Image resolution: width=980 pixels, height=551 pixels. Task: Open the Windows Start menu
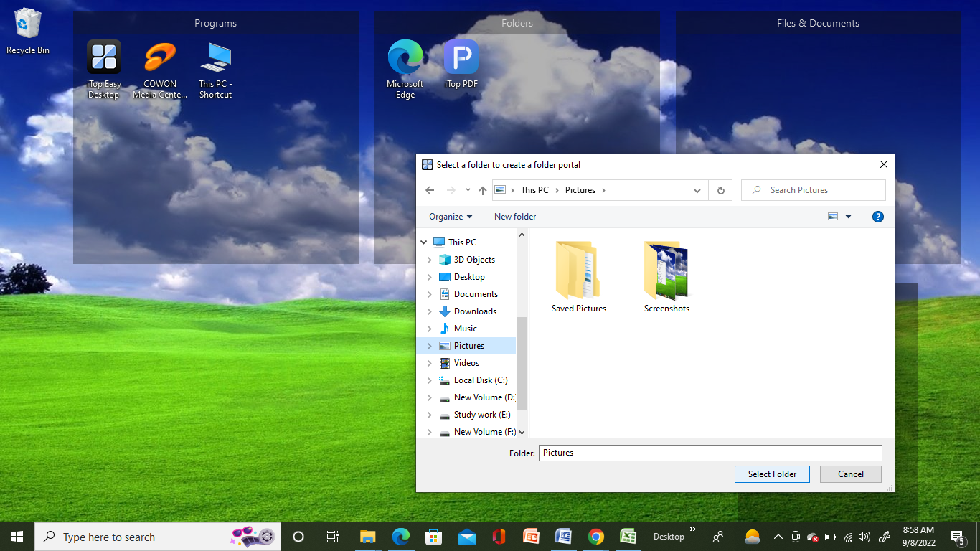pyautogui.click(x=17, y=537)
